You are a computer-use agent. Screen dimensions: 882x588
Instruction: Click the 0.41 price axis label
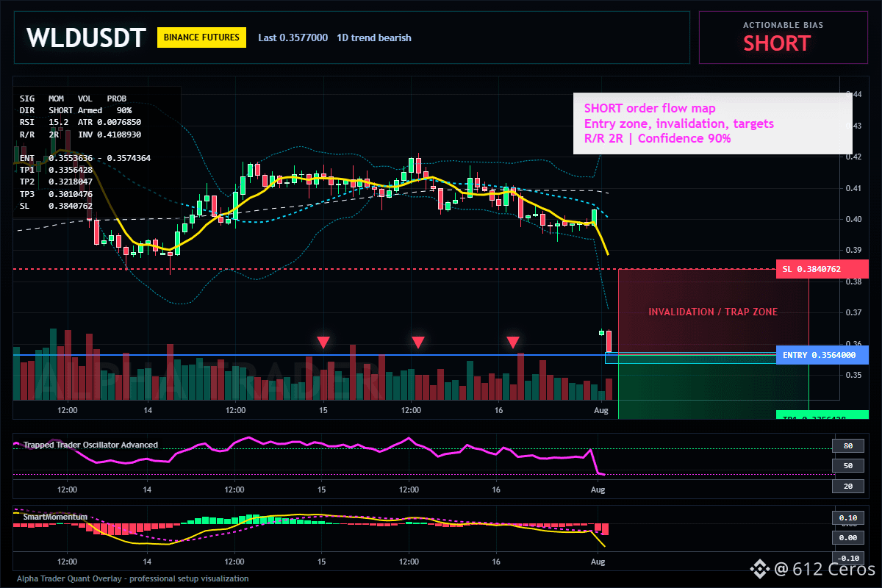point(852,188)
